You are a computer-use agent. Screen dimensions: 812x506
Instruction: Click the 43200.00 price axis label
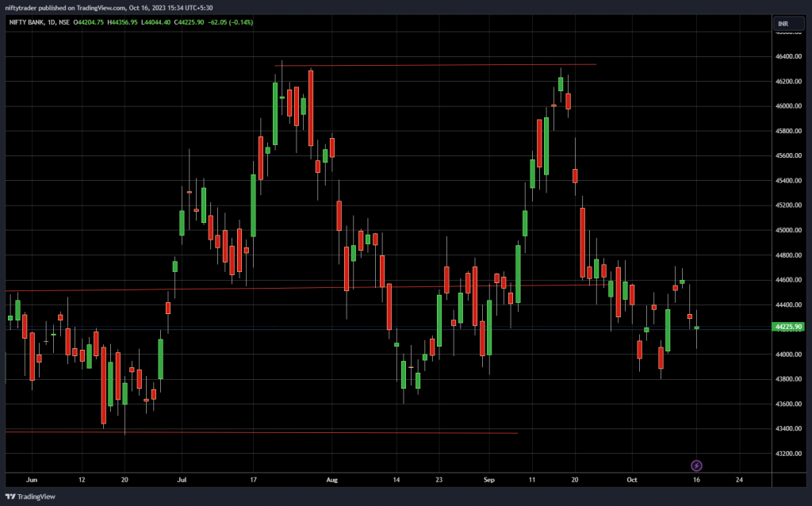tap(789, 454)
